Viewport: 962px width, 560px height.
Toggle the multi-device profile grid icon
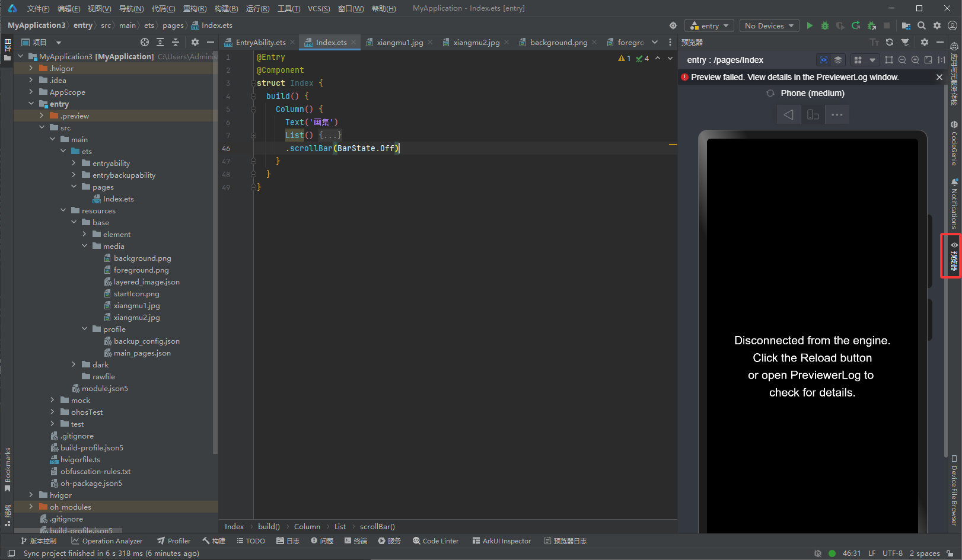858,60
